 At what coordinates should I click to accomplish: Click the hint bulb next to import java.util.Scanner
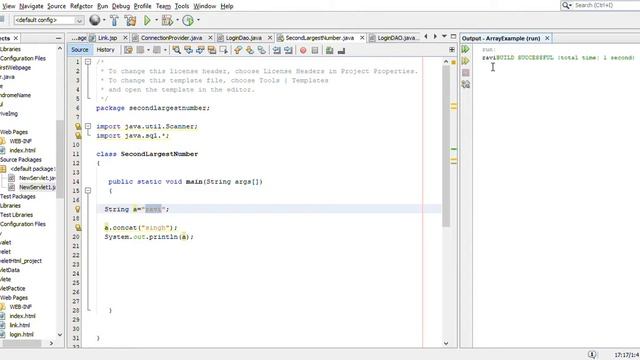[78, 126]
